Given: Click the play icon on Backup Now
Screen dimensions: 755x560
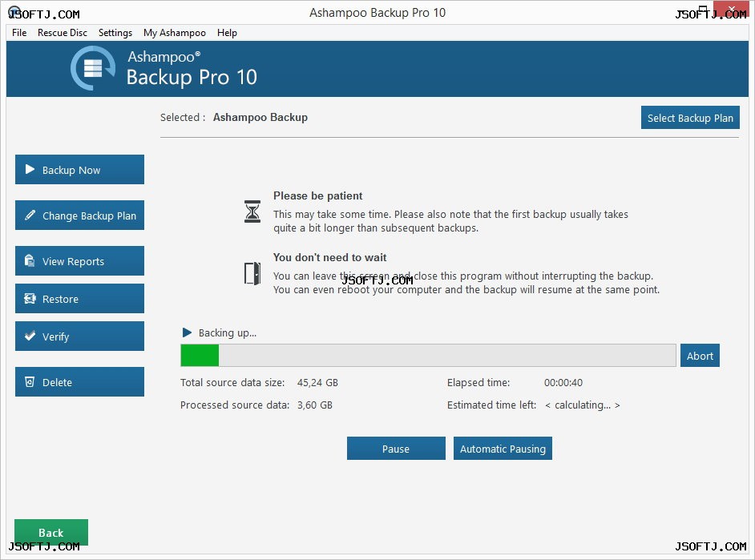Looking at the screenshot, I should pyautogui.click(x=30, y=169).
